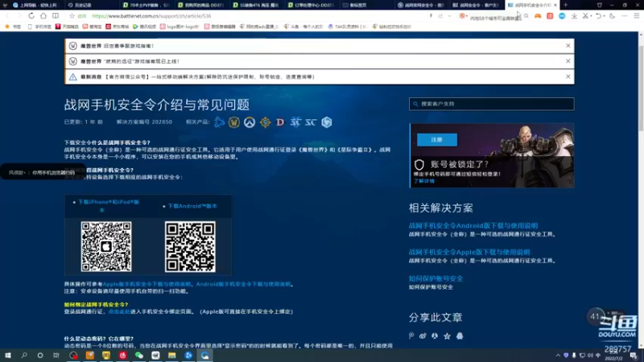Image resolution: width=644 pixels, height=362 pixels.
Task: Toggle night mode moon icon
Action: [x=613, y=15]
